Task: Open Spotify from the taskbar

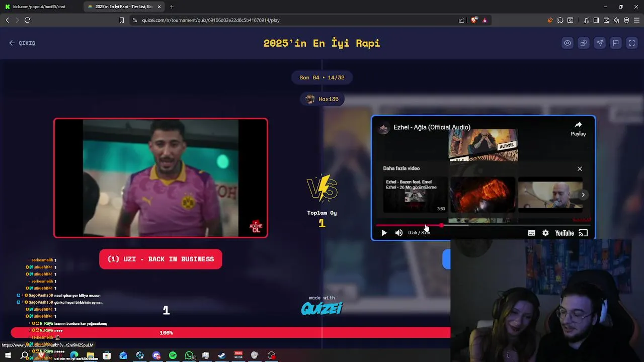Action: pos(173,355)
